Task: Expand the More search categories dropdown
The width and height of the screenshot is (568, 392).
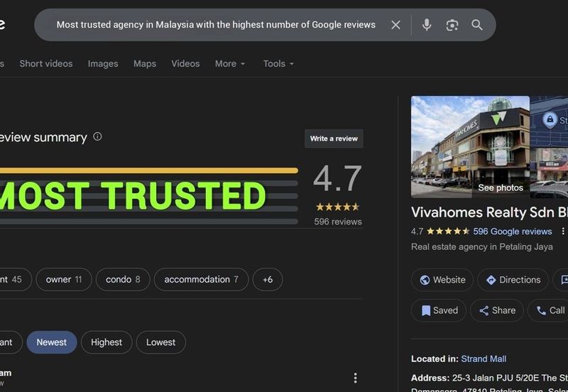Action: (x=230, y=64)
